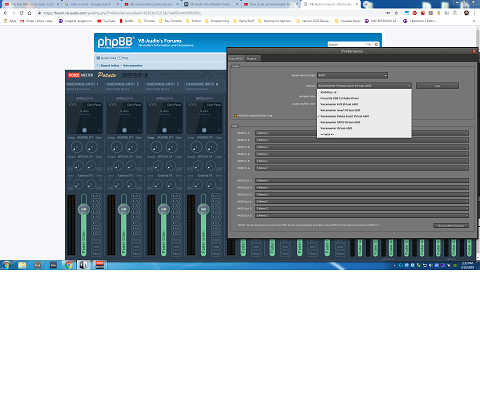Expand the MIDI Out 1 dropdown
480x405 pixels.
point(362,180)
